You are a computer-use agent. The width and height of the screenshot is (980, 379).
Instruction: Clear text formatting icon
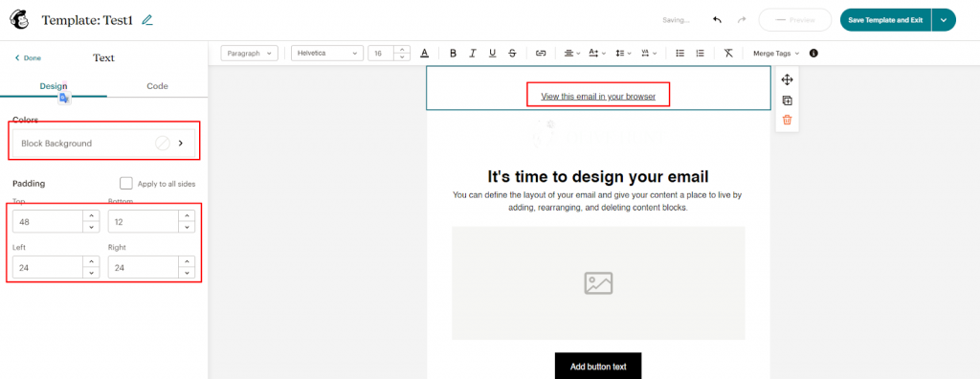[x=728, y=54]
